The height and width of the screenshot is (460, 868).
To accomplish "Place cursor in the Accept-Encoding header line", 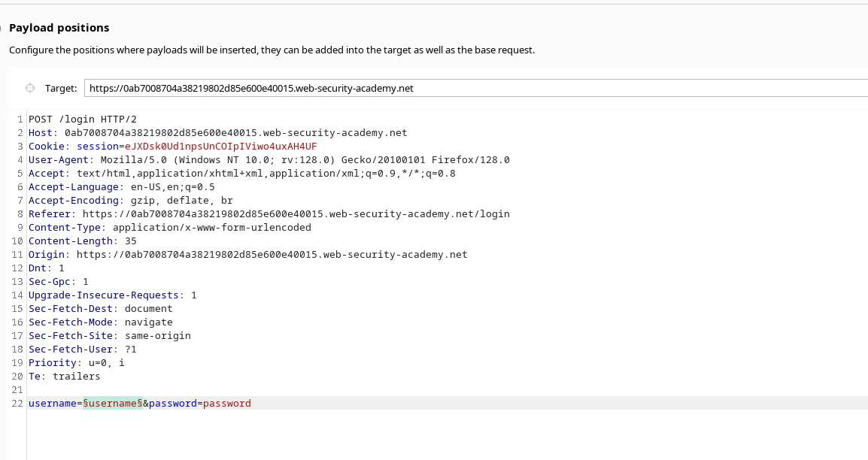I will [130, 201].
